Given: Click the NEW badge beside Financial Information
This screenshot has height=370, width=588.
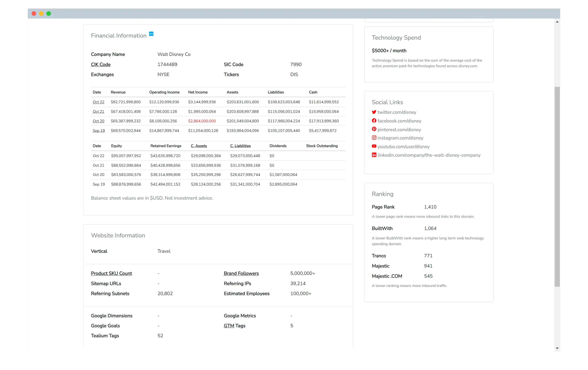Looking at the screenshot, I should (x=151, y=34).
